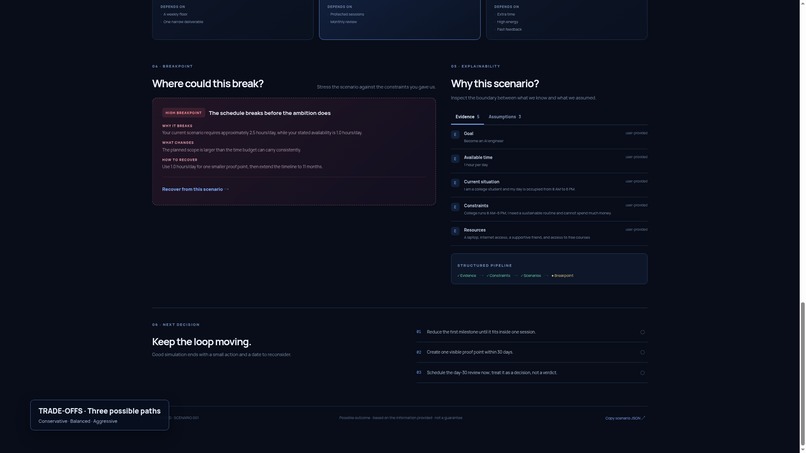Click the E badge beside Current situation
The width and height of the screenshot is (806, 453).
455,183
